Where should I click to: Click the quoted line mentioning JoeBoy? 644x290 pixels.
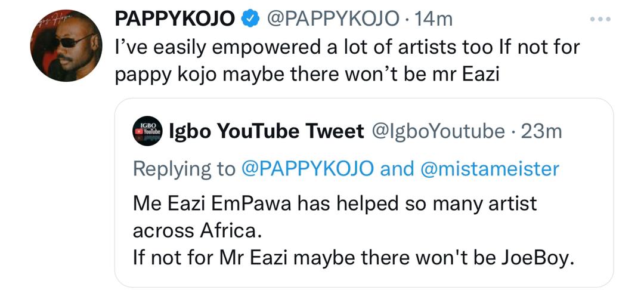tap(353, 259)
